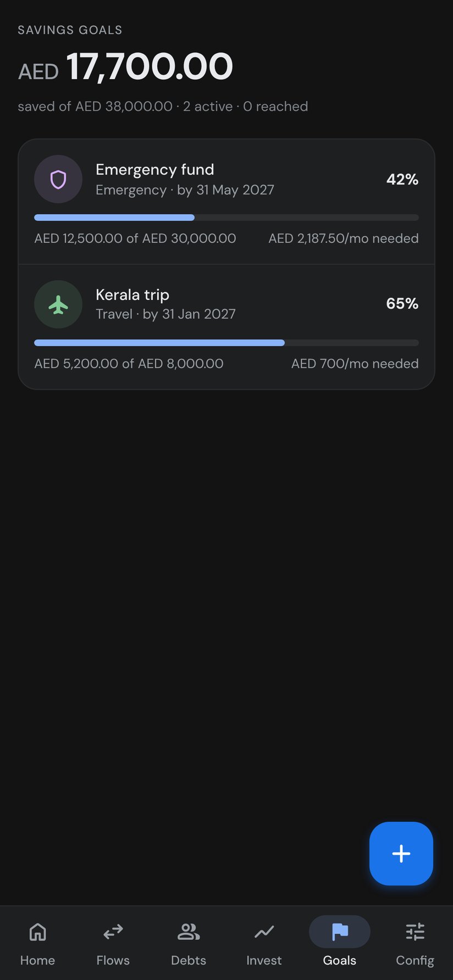Tap the 65% completion label

pos(402,303)
